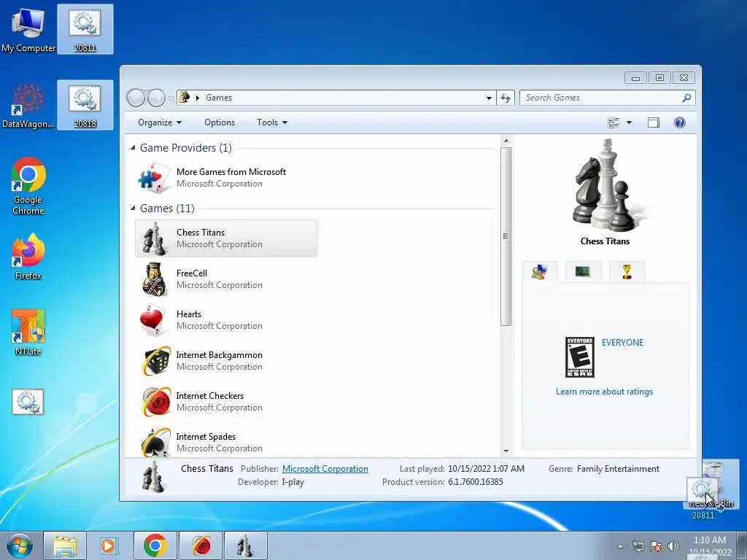The width and height of the screenshot is (747, 560).
Task: Click the Action Center flag tray icon
Action: 656,546
